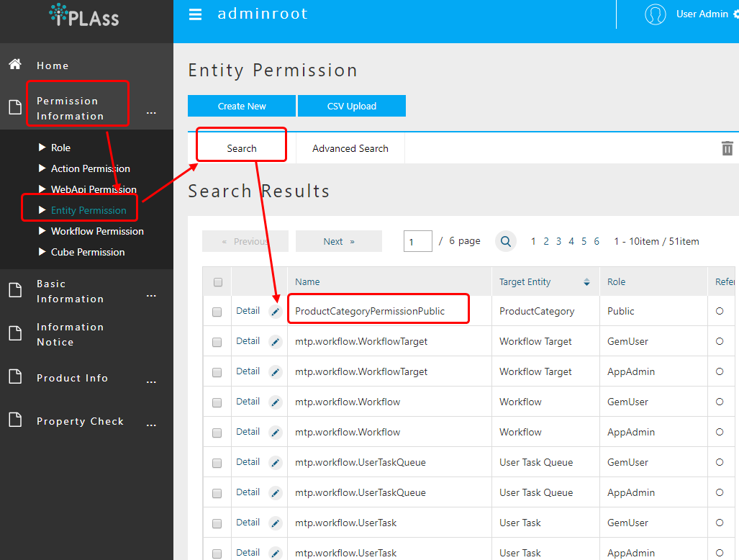Click the CSV Upload button
The width and height of the screenshot is (739, 560).
click(352, 106)
